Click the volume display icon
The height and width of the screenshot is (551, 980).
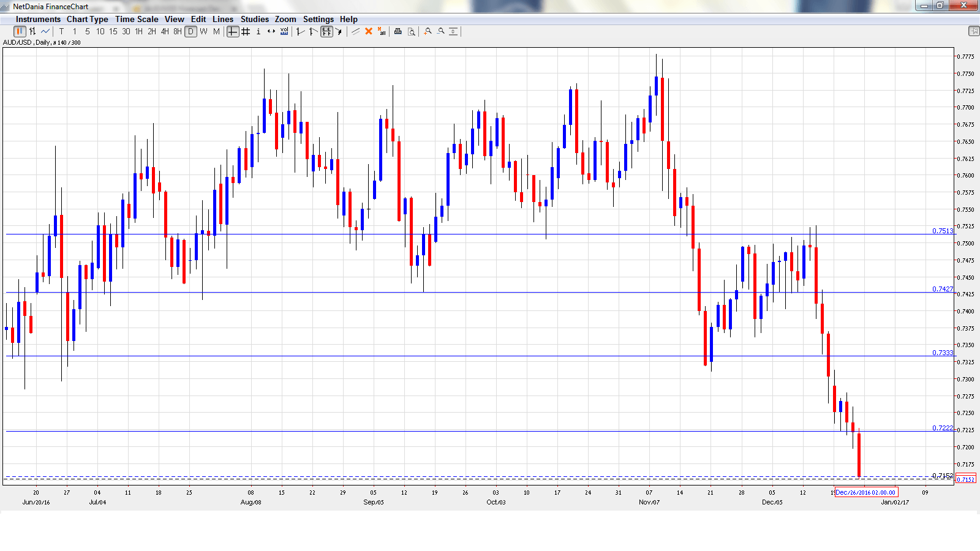(x=284, y=31)
